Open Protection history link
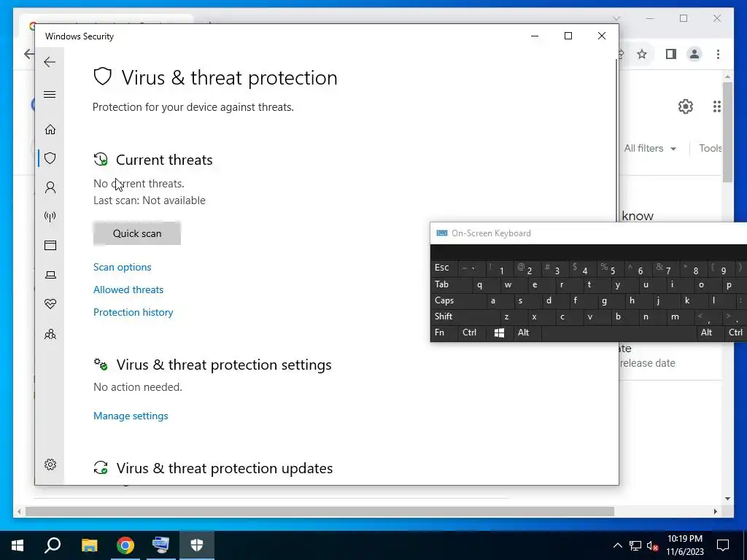747x560 pixels. tap(133, 312)
